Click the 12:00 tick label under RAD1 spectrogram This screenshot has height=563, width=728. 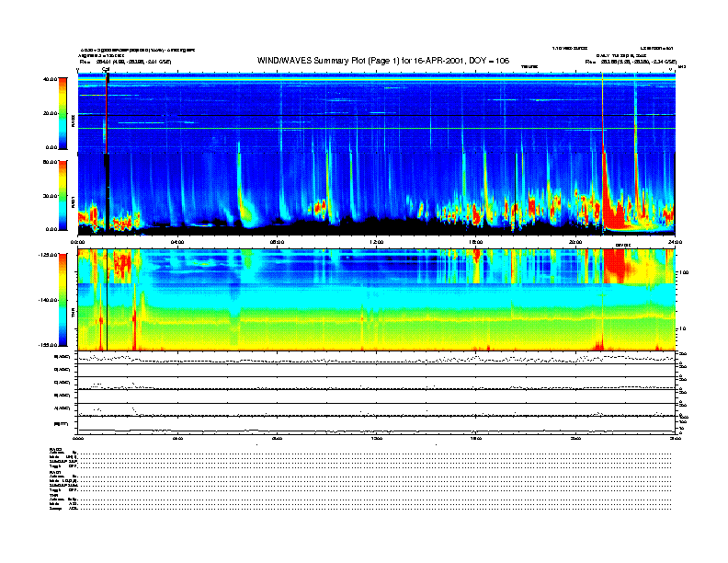point(376,242)
